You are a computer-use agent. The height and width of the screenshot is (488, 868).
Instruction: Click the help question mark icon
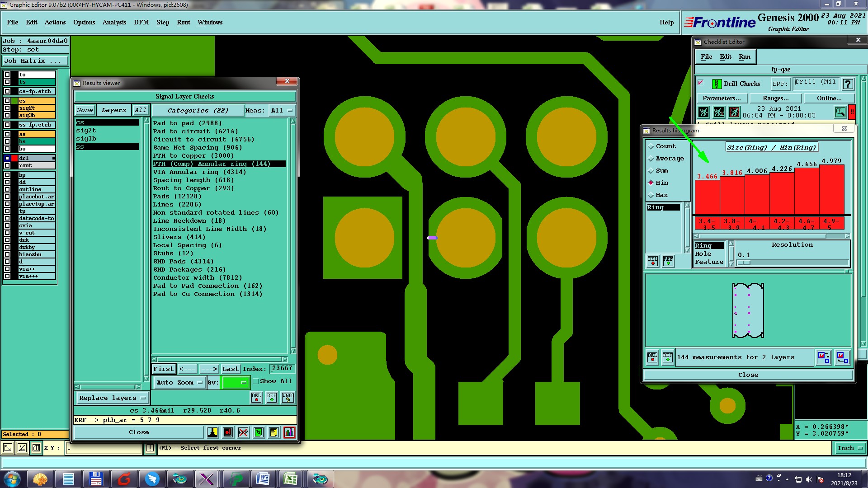point(848,84)
